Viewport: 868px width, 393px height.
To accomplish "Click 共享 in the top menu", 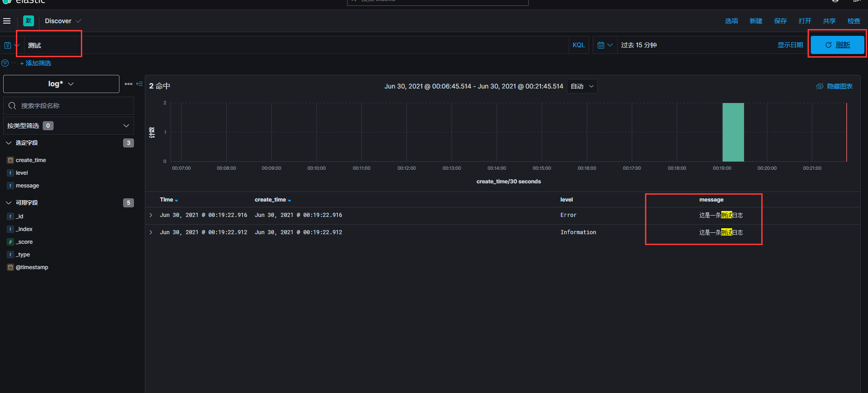I will click(x=829, y=21).
